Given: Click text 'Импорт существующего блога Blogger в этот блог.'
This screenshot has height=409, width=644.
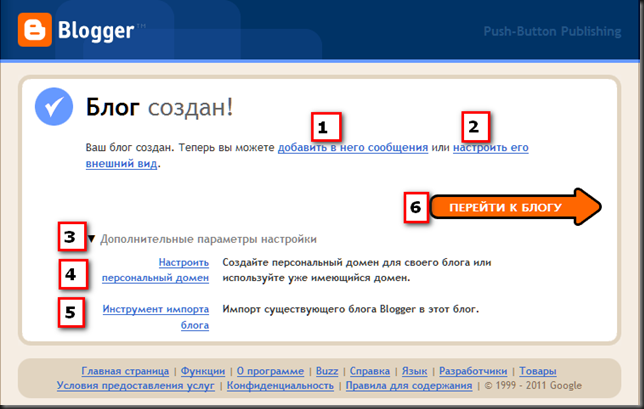Looking at the screenshot, I should 351,309.
